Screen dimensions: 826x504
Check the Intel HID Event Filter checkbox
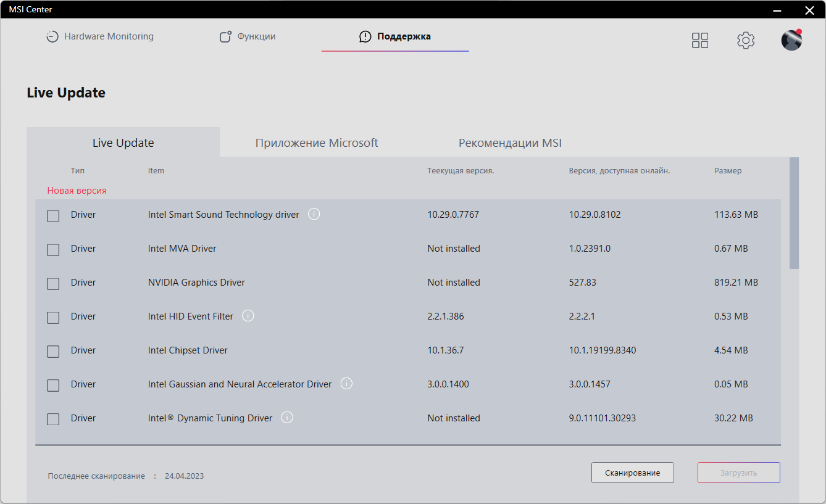53,318
